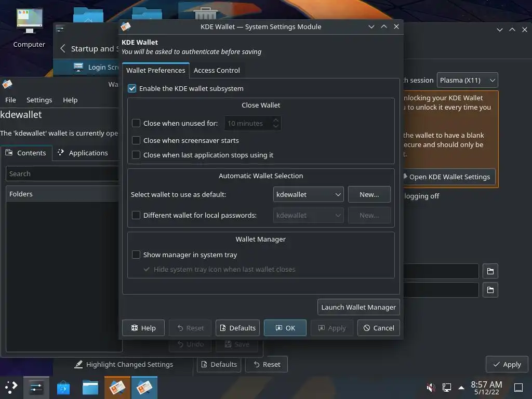
Task: Enable Close when screensaver starts
Action: click(136, 140)
